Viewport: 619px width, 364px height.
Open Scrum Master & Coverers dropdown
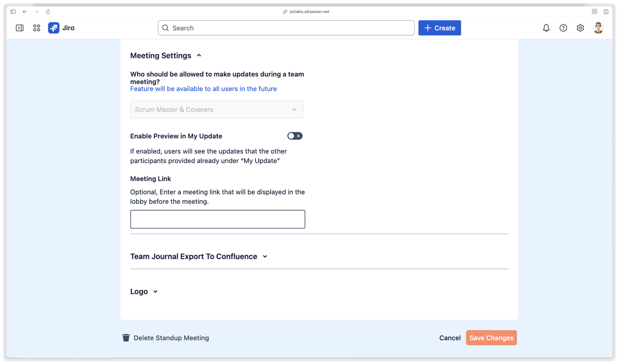pos(216,109)
